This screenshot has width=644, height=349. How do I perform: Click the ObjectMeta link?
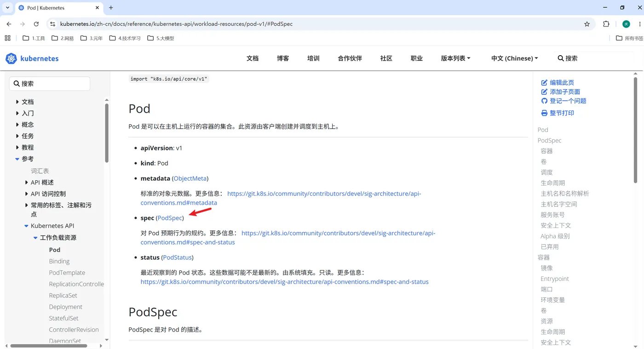190,178
